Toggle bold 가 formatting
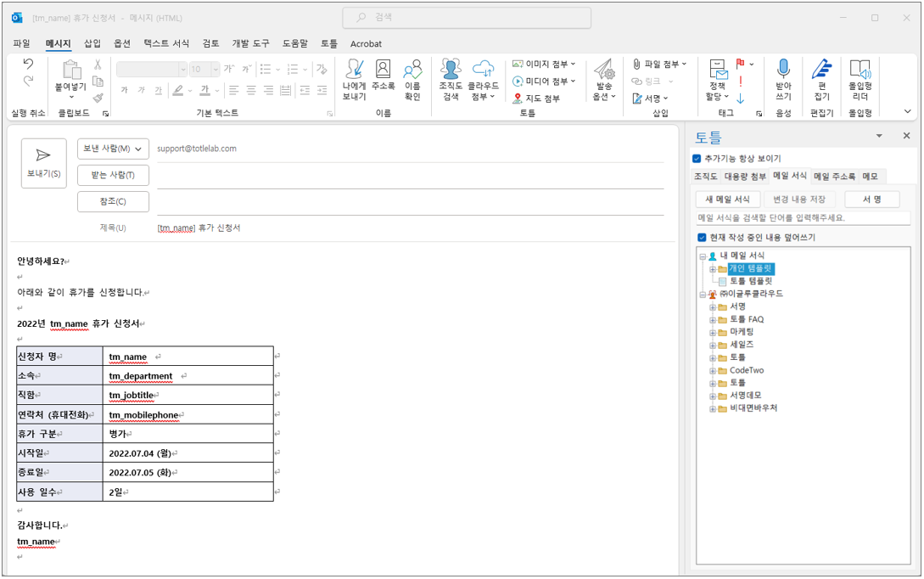Screen dimensions: 924x579 [x=125, y=90]
